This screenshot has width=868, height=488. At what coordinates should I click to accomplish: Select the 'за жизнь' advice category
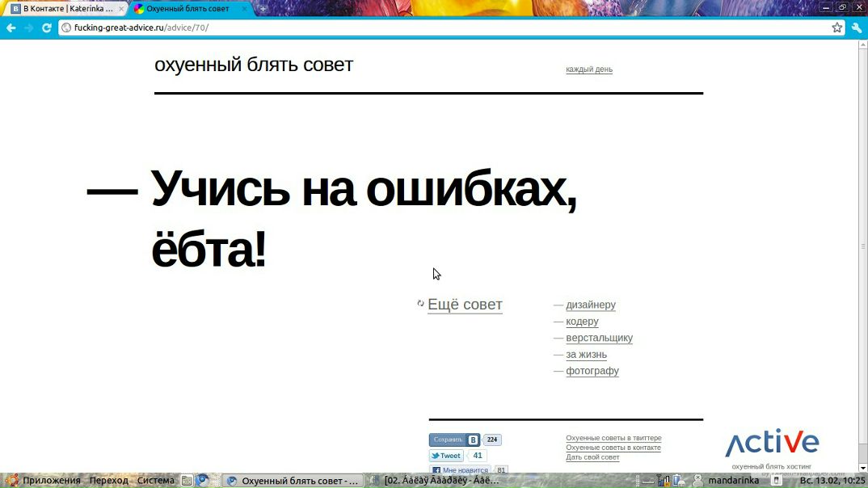tap(586, 355)
